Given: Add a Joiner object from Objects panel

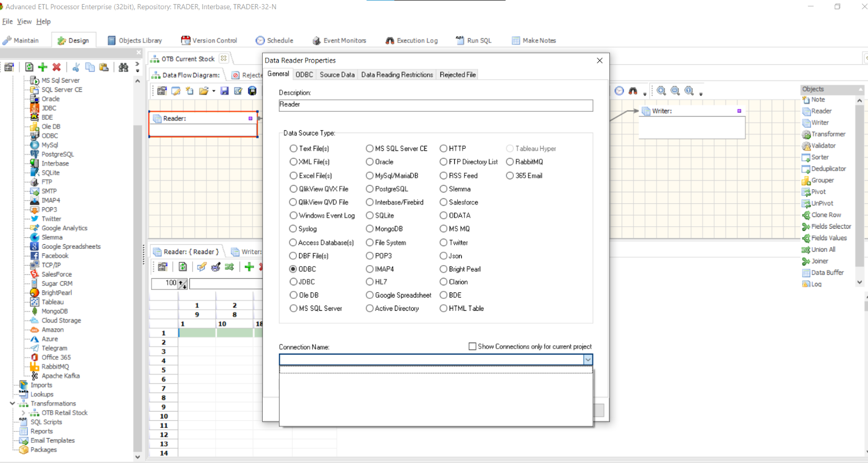Looking at the screenshot, I should pos(815,261).
